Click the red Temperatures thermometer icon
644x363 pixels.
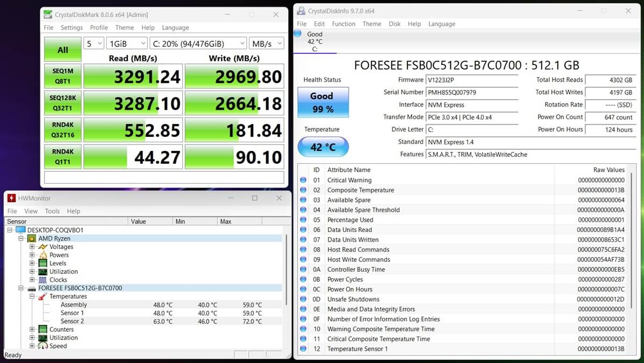coord(43,296)
